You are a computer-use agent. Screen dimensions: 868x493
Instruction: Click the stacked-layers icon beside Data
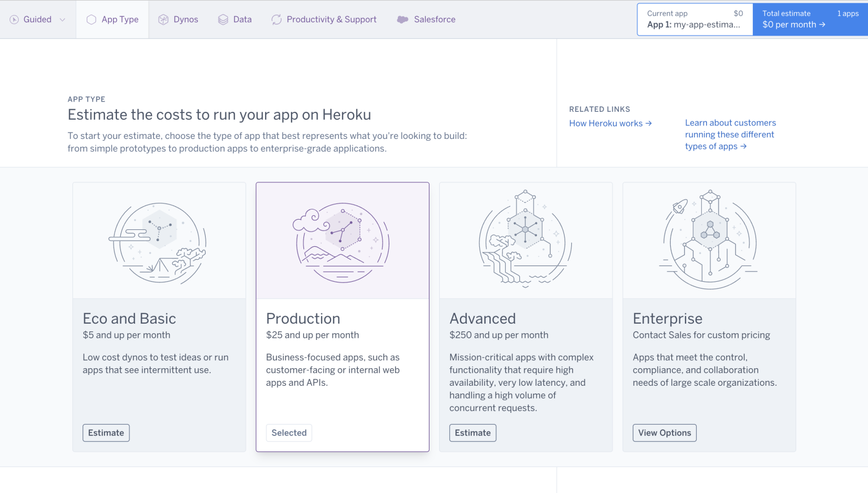(x=222, y=19)
